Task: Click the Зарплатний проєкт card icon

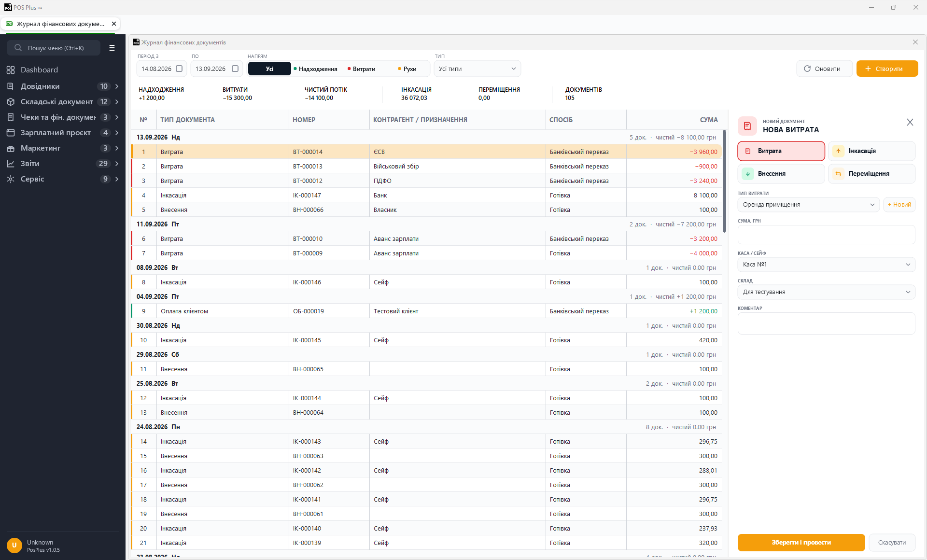Action: pyautogui.click(x=11, y=133)
